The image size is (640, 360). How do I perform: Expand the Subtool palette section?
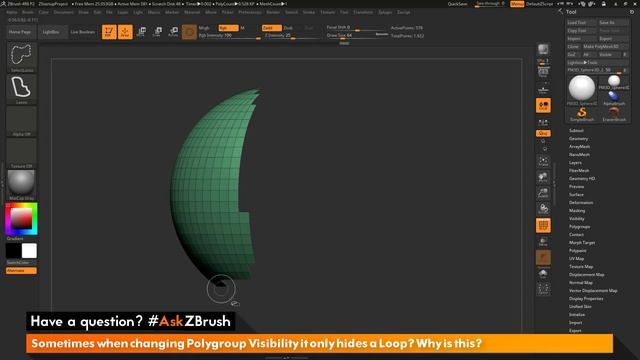pos(576,131)
